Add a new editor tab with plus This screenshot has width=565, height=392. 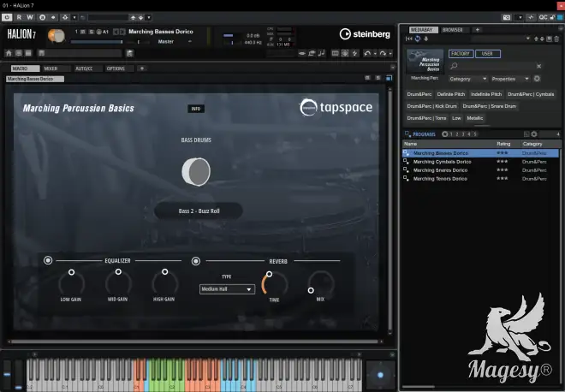coord(142,68)
